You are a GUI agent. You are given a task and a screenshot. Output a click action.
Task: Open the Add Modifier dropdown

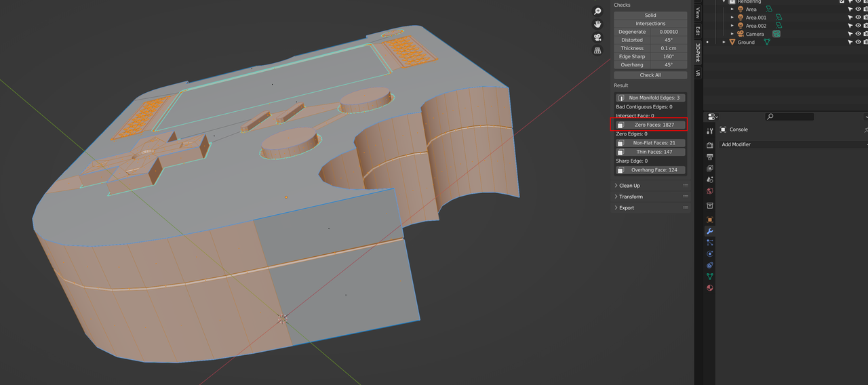(736, 144)
